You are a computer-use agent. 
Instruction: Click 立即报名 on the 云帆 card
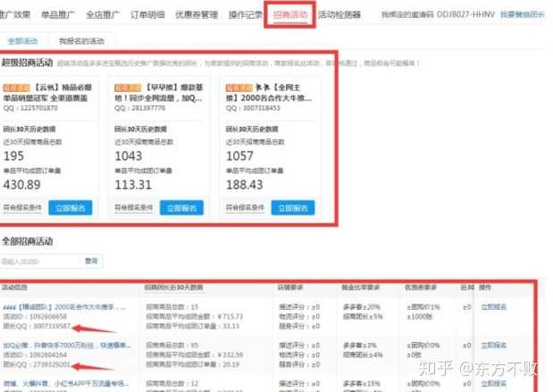click(71, 208)
